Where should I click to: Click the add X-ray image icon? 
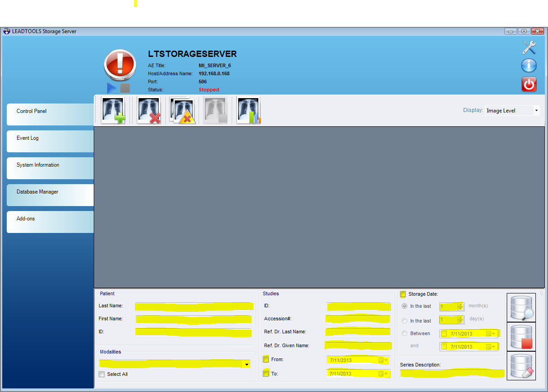point(113,110)
